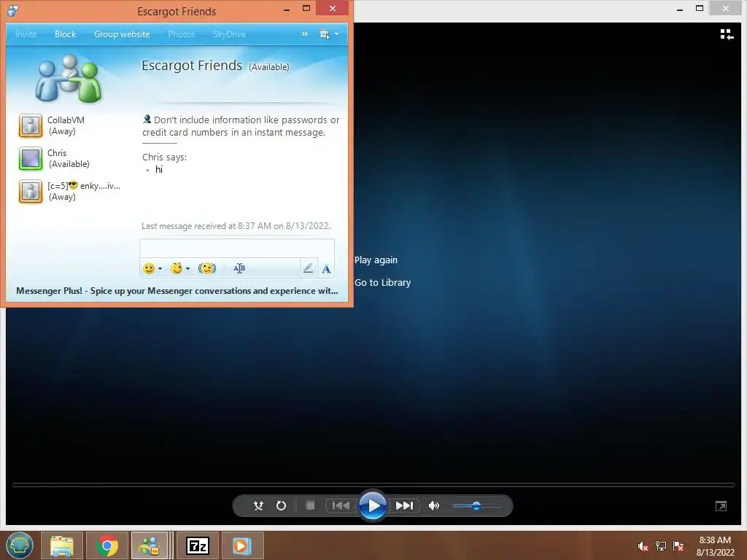The height and width of the screenshot is (560, 747).
Task: Switch to Library view icon in Media Player
Action: tap(727, 34)
